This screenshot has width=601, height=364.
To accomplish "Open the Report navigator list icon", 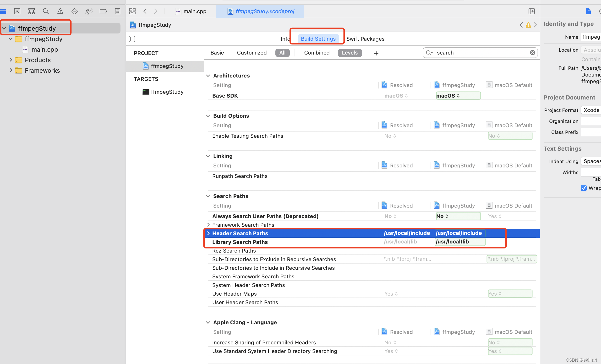I will 118,11.
